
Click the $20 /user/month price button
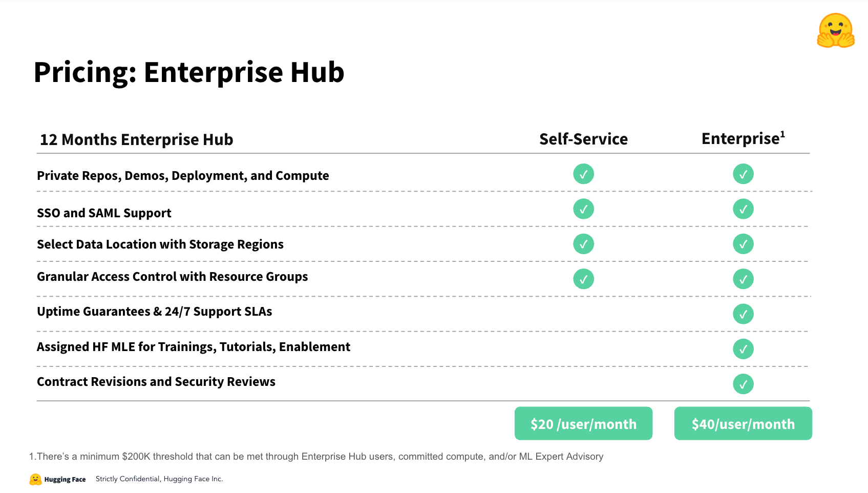[583, 424]
